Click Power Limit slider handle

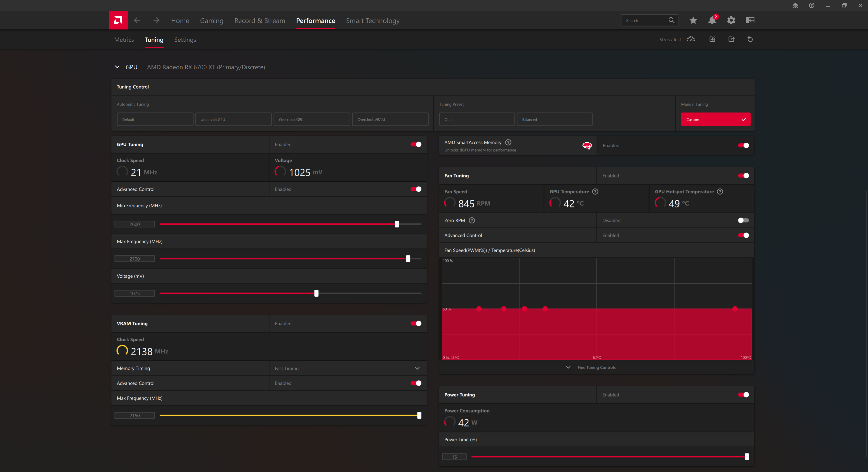[746, 457]
